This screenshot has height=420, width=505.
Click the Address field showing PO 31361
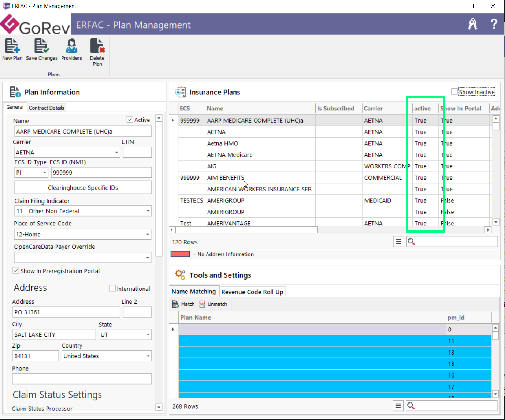click(x=66, y=312)
